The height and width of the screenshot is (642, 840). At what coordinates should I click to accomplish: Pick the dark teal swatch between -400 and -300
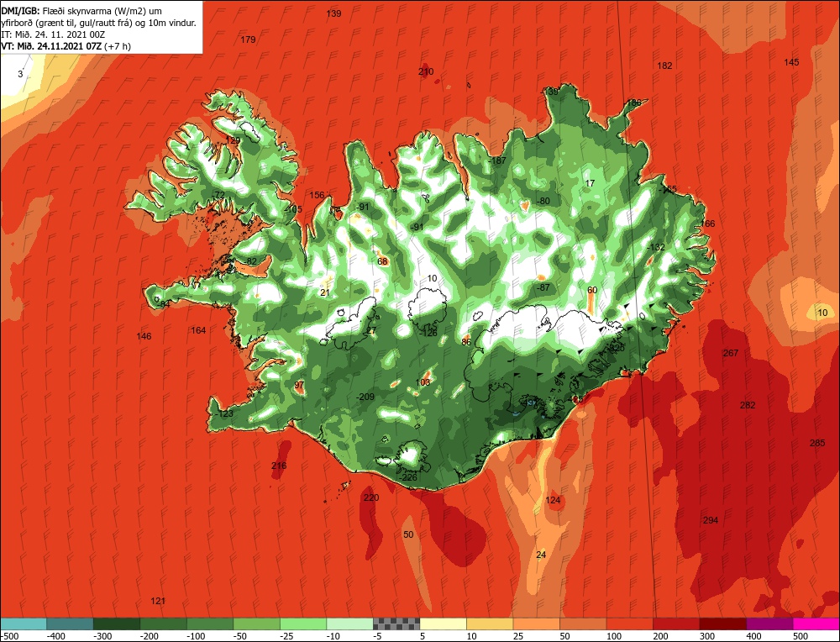point(70,624)
